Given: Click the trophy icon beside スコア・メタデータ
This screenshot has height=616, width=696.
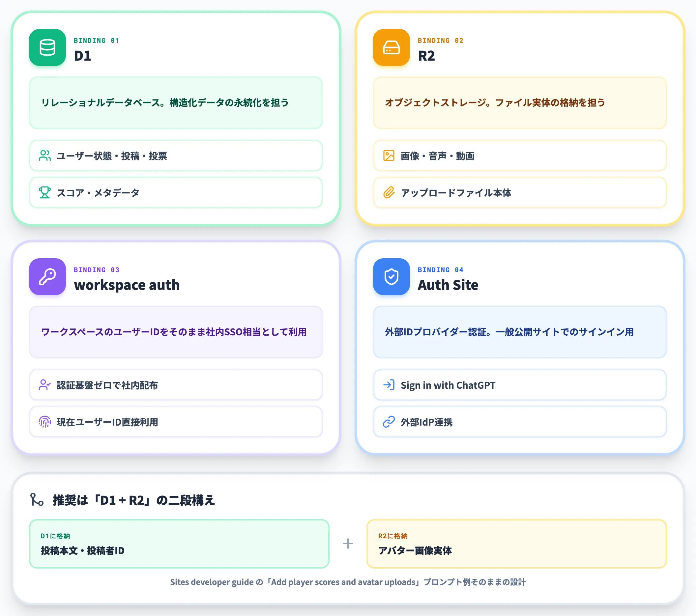Looking at the screenshot, I should point(44,192).
